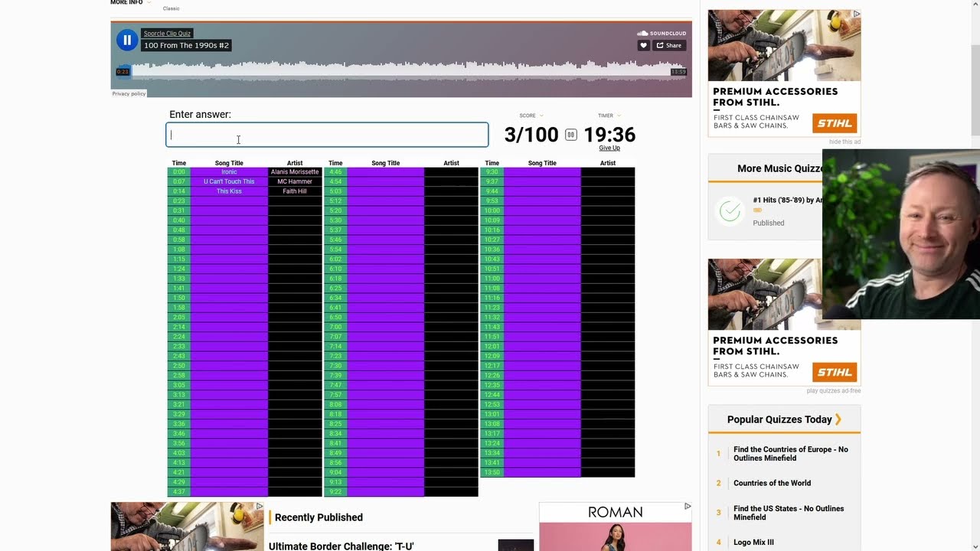The image size is (980, 551).
Task: Click the 7:00 time cell
Action: point(335,328)
